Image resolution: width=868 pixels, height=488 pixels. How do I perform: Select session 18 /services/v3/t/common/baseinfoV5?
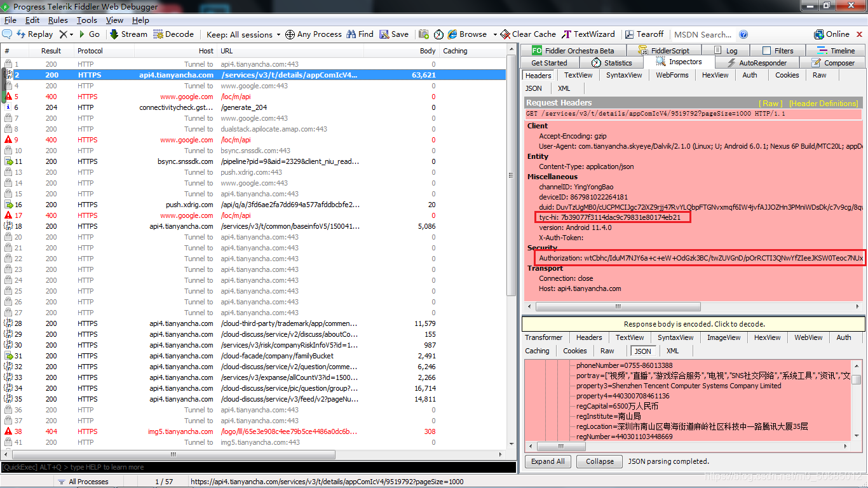[x=254, y=226]
